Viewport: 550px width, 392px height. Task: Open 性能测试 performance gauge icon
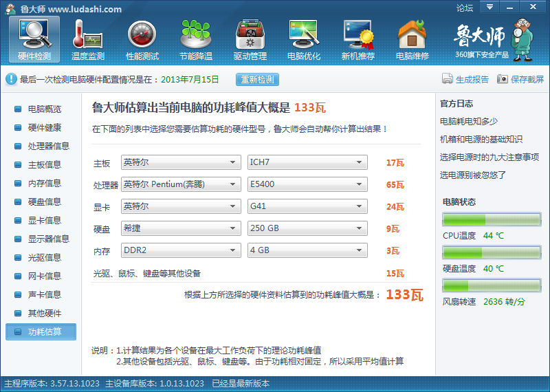click(142, 39)
